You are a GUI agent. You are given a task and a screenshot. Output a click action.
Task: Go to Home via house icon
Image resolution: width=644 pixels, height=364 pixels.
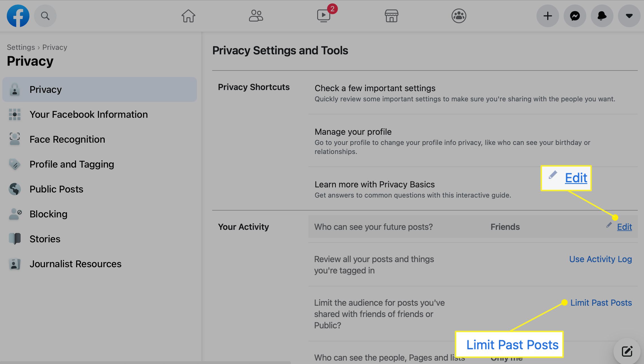188,16
